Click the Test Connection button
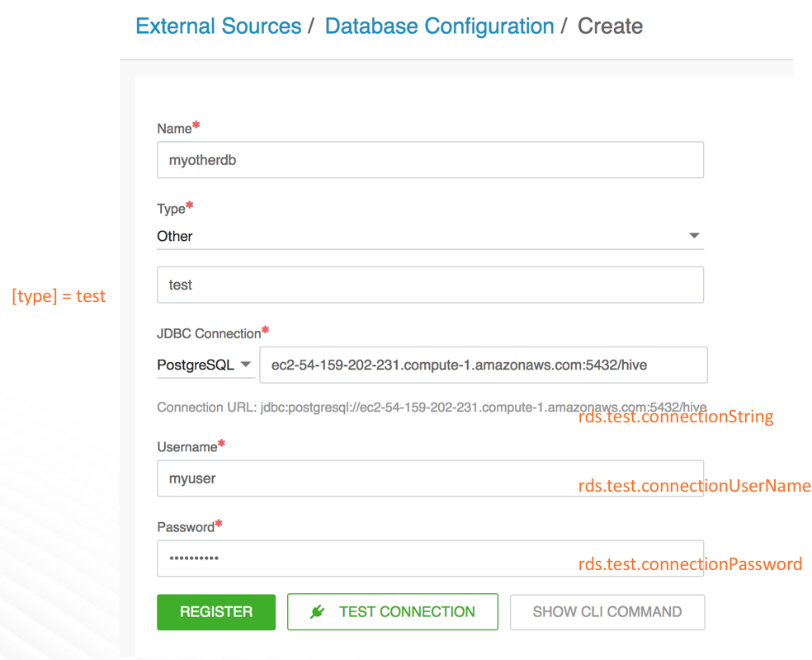Image resolution: width=812 pixels, height=660 pixels. (x=393, y=612)
